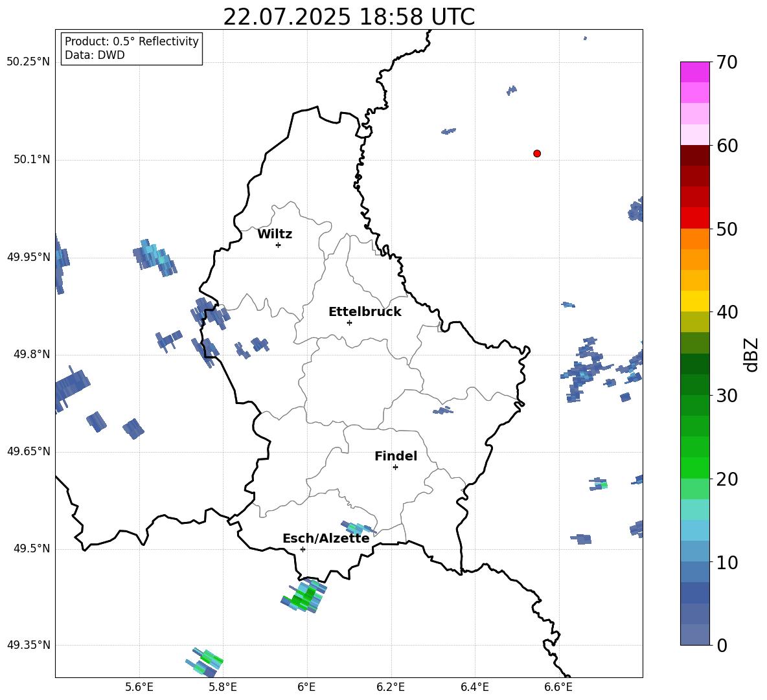This screenshot has height=700, width=767.
Task: Pick the yellow swatch above 40 dBZ
Action: [695, 301]
